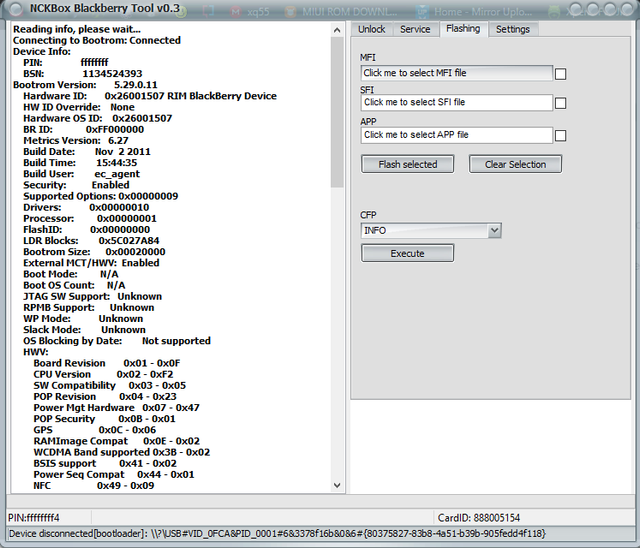Select the Flashing tab
Screen dimensions: 640x548
(463, 29)
